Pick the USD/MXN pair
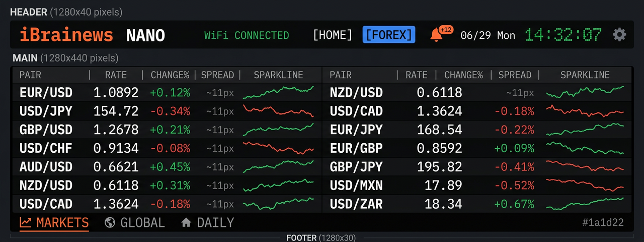This screenshot has height=242, width=644. click(x=356, y=186)
